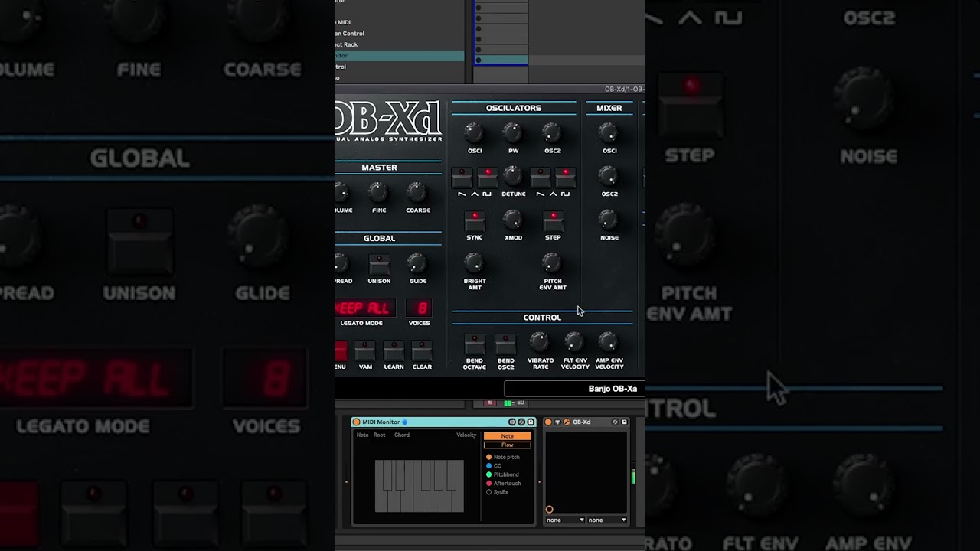Toggle oscillator 1 sawtooth waveform button
Screen dimensions: 980x551
click(x=462, y=178)
